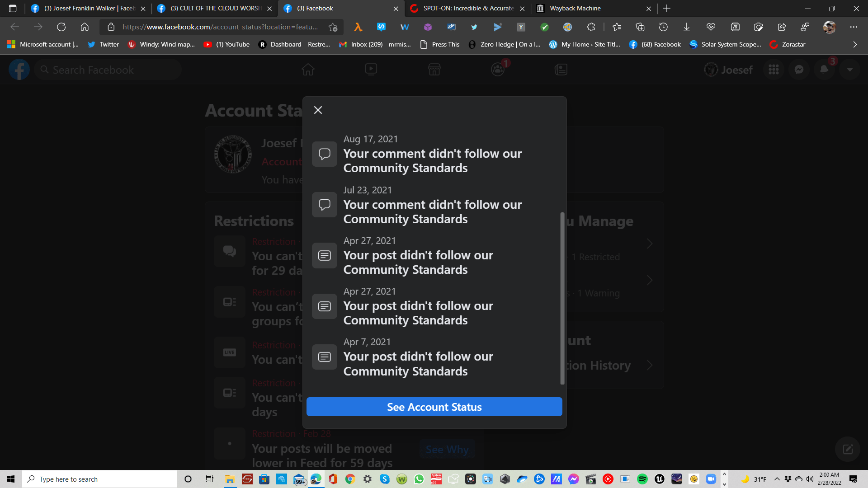Screen dimensions: 868x488
Task: Open Facebook notifications bell
Action: coord(824,70)
